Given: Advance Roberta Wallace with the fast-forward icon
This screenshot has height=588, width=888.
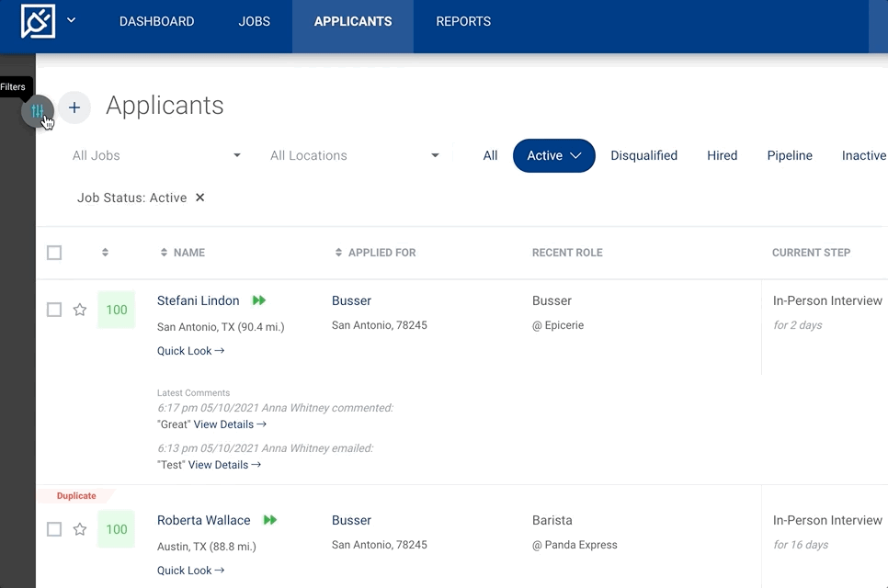Looking at the screenshot, I should point(269,520).
